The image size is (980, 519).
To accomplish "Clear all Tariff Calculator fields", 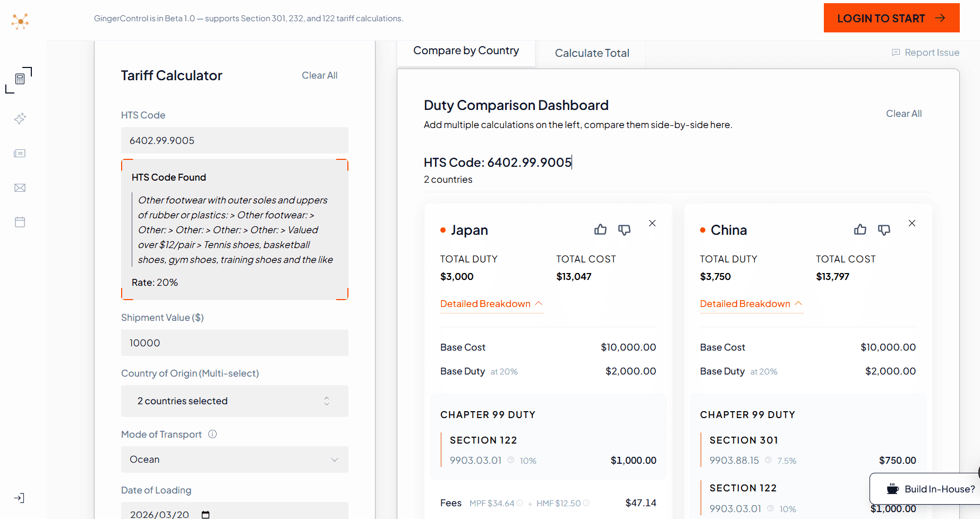I will [x=320, y=75].
